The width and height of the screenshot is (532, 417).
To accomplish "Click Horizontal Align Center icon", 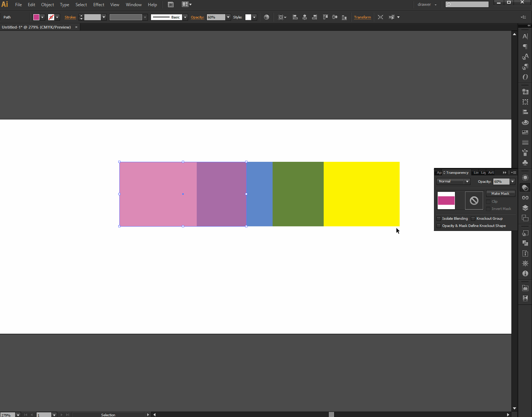I will coord(305,17).
